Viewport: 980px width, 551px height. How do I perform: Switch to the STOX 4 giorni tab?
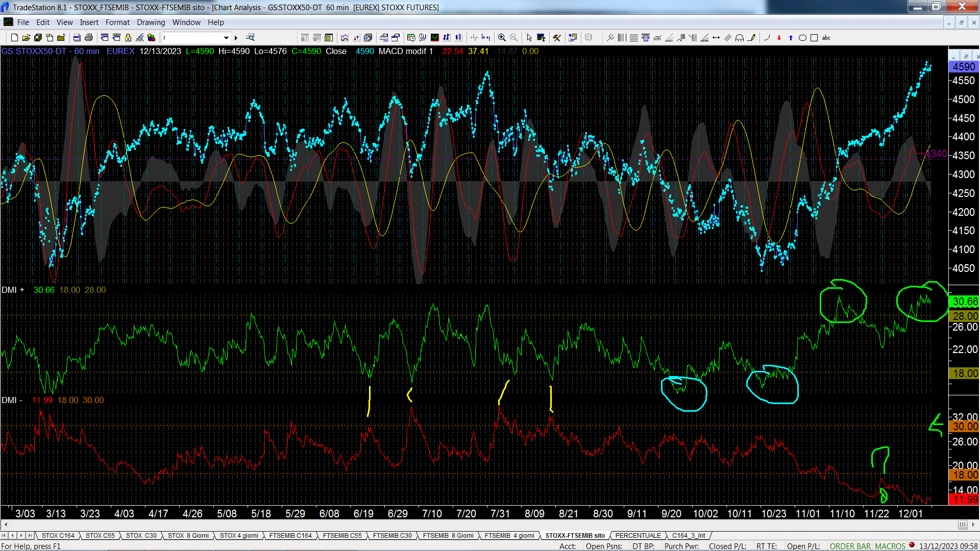click(239, 535)
